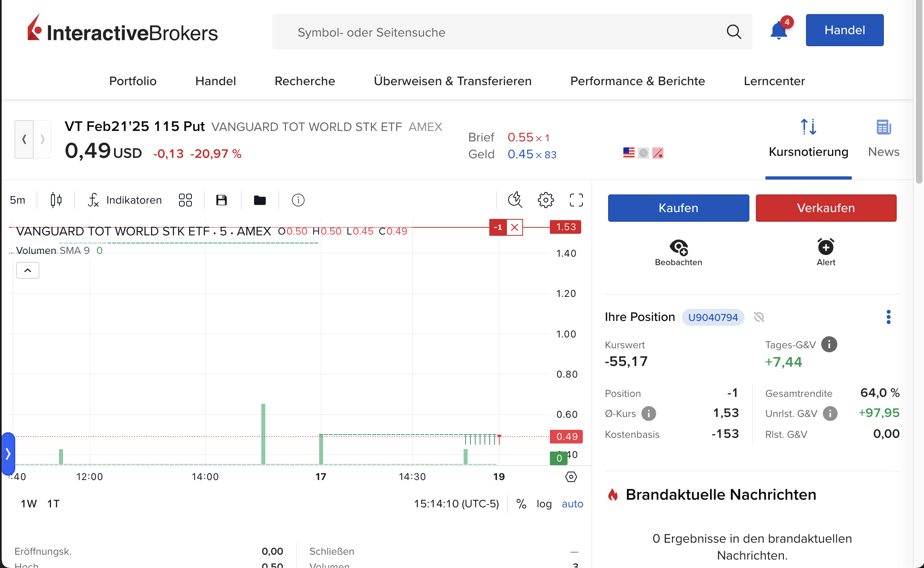Toggle position visibility eye icon
This screenshot has height=568, width=924.
point(759,317)
